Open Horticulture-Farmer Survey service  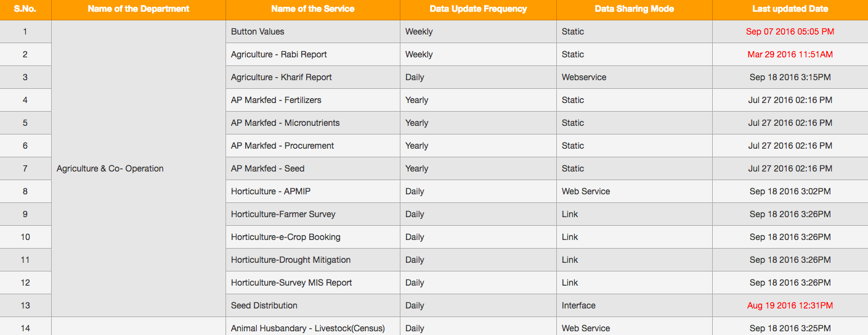point(283,214)
